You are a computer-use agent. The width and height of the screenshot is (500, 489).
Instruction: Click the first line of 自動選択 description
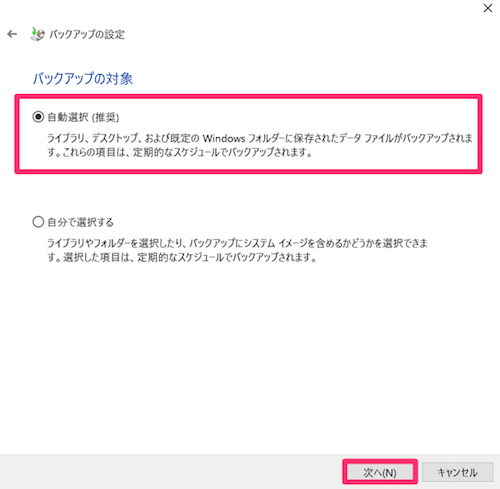click(260, 138)
